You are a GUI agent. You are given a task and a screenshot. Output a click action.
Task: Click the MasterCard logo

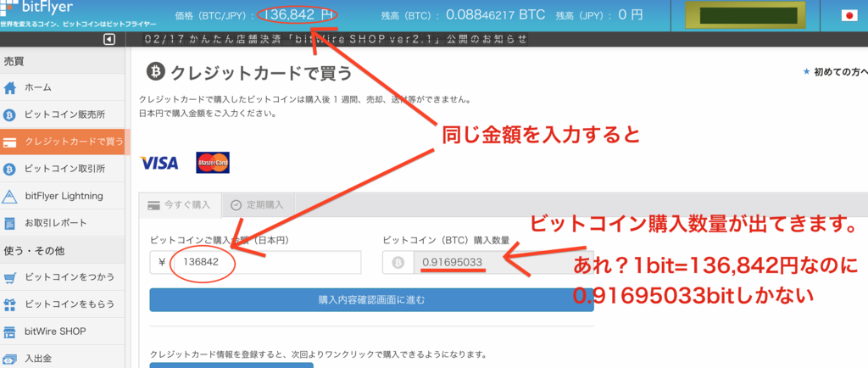point(213,163)
